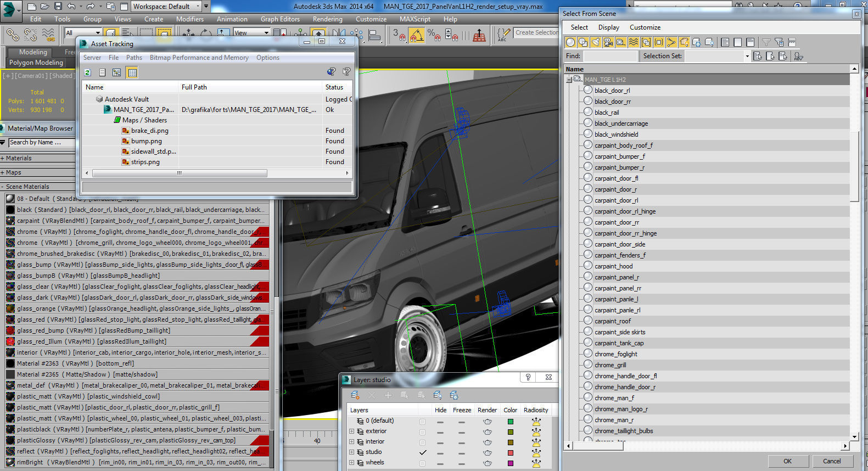Click the Bind to Space Warp tool
868x471 pixels.
coord(48,35)
